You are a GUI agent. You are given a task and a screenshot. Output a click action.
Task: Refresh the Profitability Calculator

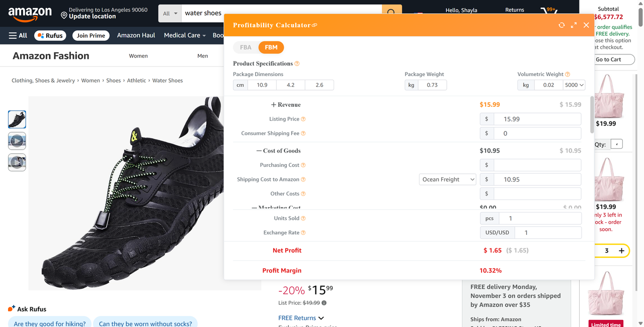pos(561,25)
